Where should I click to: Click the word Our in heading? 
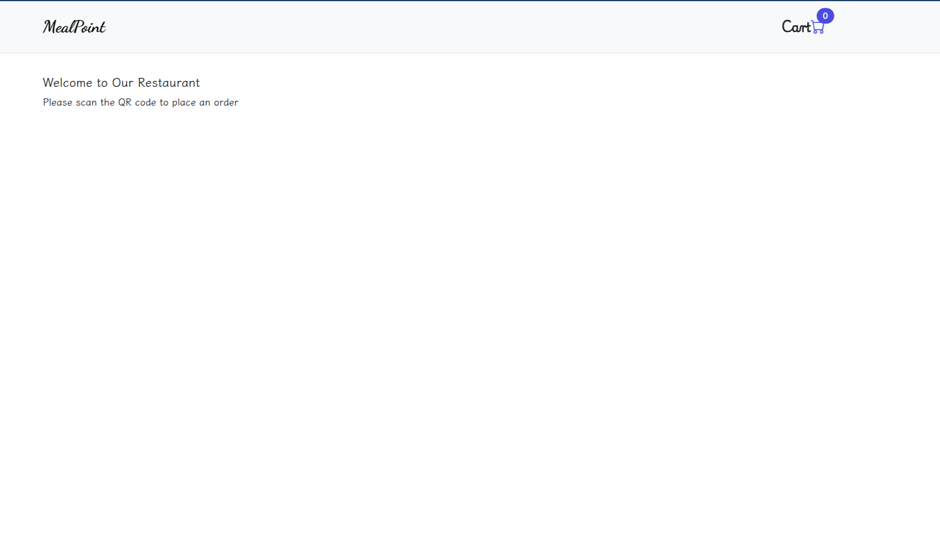[123, 83]
